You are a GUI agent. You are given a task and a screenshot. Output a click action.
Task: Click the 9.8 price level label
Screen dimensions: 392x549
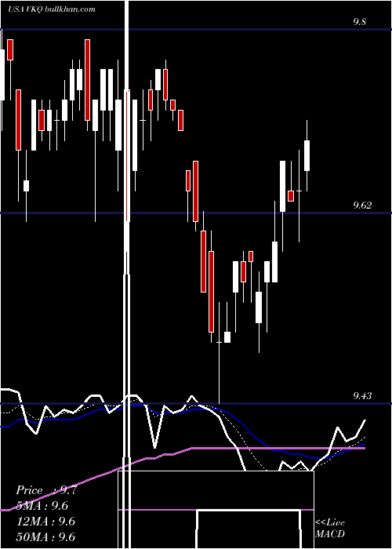(x=359, y=22)
